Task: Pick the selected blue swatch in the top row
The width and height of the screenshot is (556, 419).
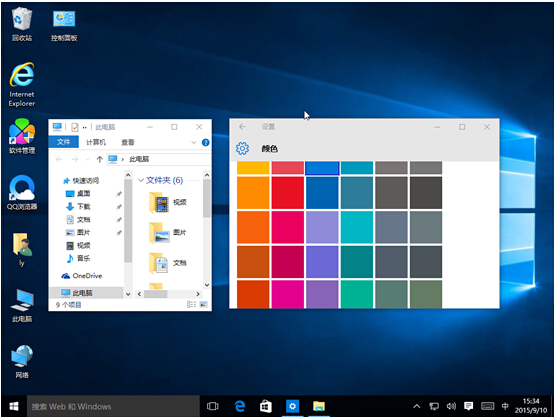Action: pyautogui.click(x=322, y=168)
